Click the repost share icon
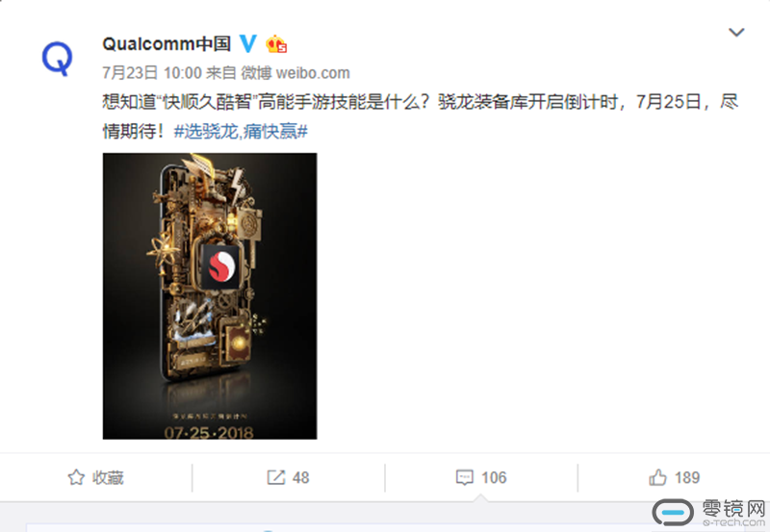The image size is (770, 532). [276, 477]
